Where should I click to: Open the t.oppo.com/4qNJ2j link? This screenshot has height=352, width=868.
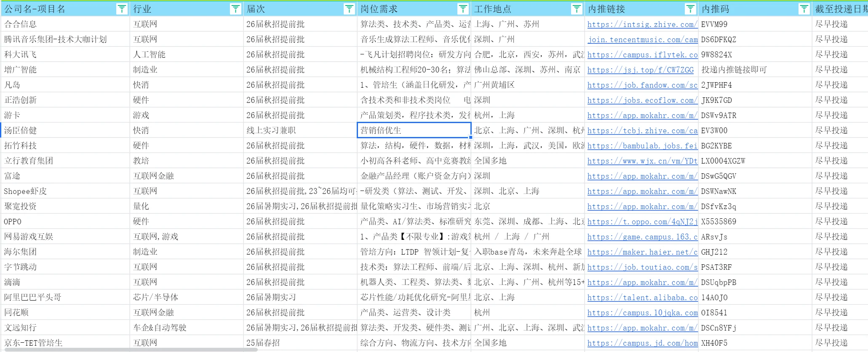click(x=642, y=222)
